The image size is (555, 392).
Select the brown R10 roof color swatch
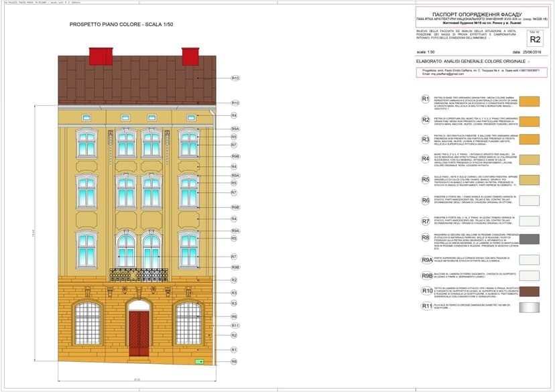pyautogui.click(x=530, y=291)
